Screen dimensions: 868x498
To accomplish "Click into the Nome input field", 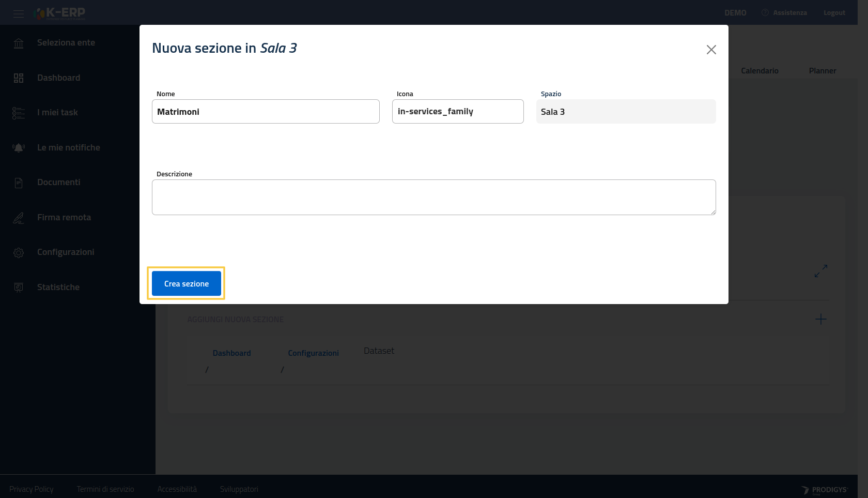I will [x=266, y=112].
